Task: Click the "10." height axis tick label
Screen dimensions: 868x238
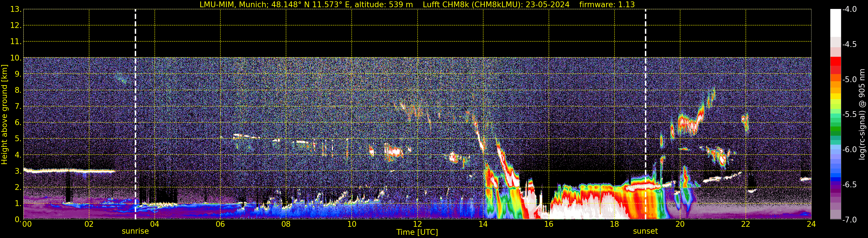Action: pos(16,58)
